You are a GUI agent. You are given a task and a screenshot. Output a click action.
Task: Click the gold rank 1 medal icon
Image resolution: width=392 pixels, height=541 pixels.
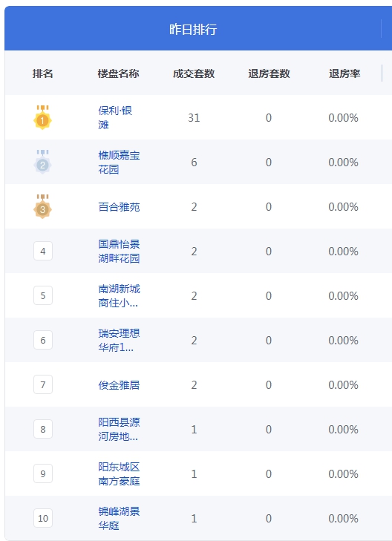pos(42,118)
